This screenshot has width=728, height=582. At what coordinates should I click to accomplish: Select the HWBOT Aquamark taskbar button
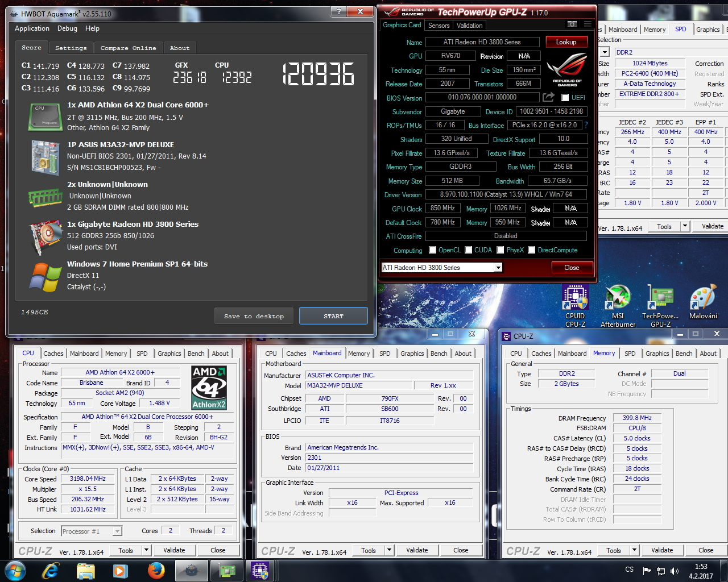point(192,571)
